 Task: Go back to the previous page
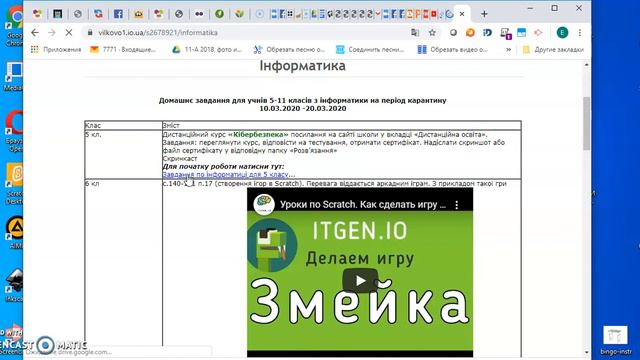[35, 33]
